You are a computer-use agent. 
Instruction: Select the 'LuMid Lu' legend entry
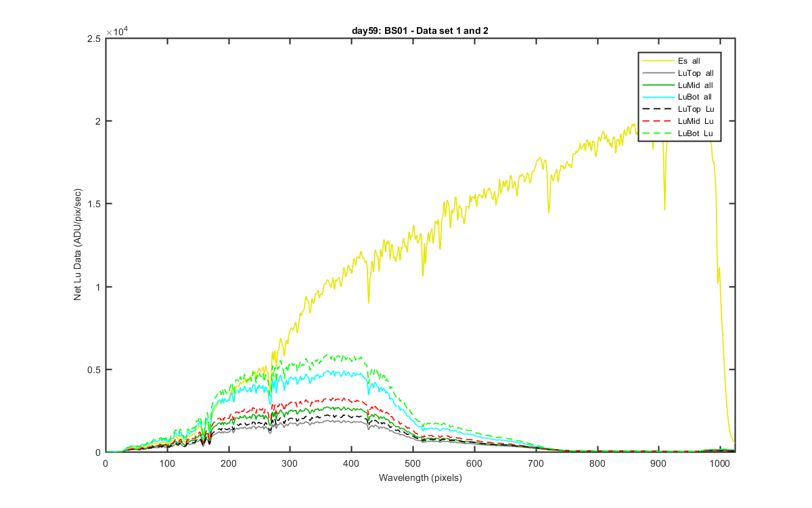[x=679, y=121]
